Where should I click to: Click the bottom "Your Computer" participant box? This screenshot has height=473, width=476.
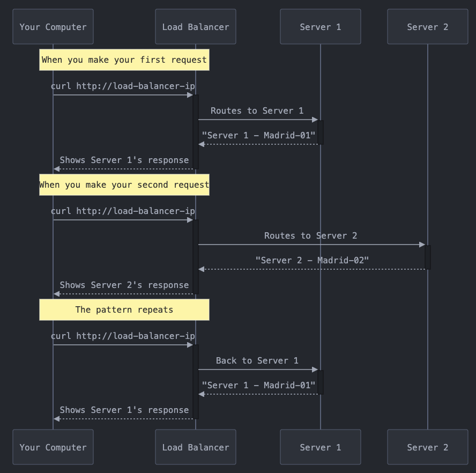tap(53, 447)
